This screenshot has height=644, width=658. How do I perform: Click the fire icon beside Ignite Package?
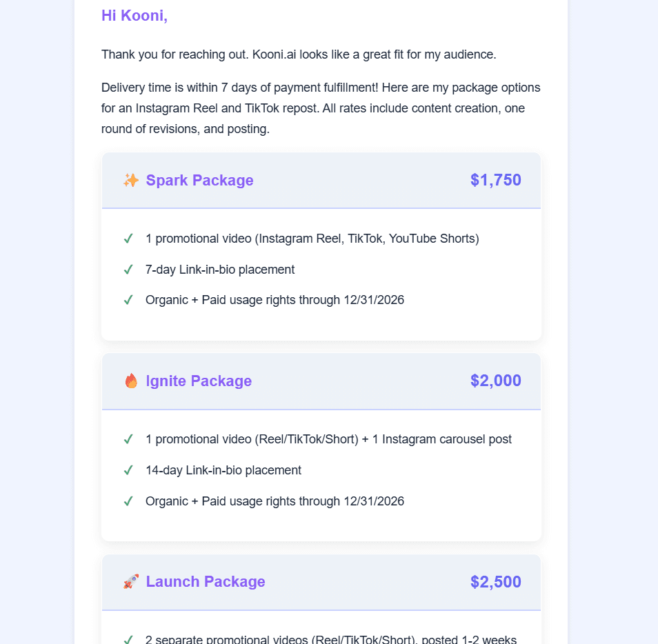click(131, 381)
